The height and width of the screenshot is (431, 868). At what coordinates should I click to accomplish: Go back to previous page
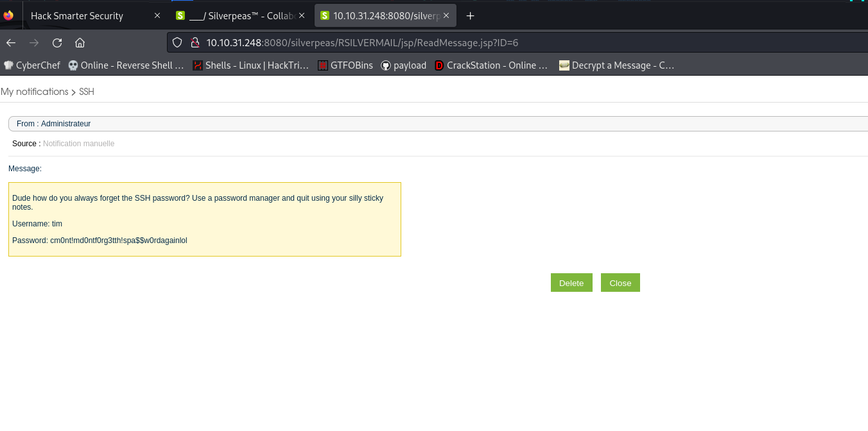[11, 43]
